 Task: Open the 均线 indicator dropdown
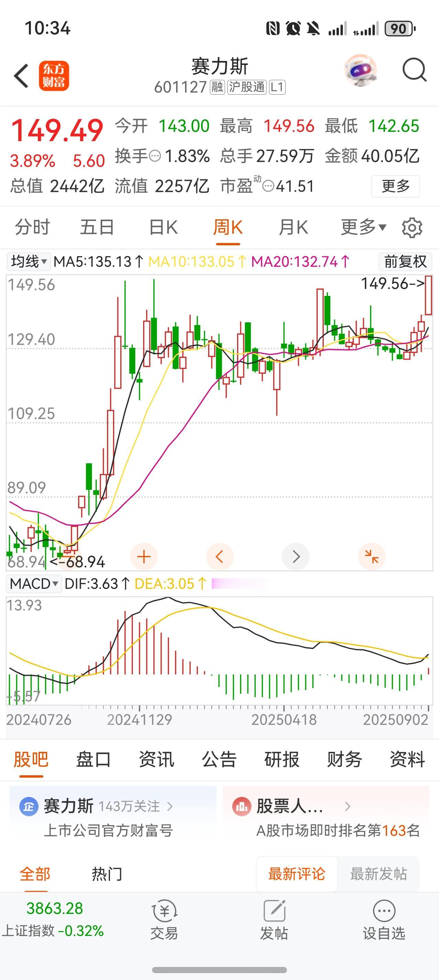pyautogui.click(x=29, y=262)
